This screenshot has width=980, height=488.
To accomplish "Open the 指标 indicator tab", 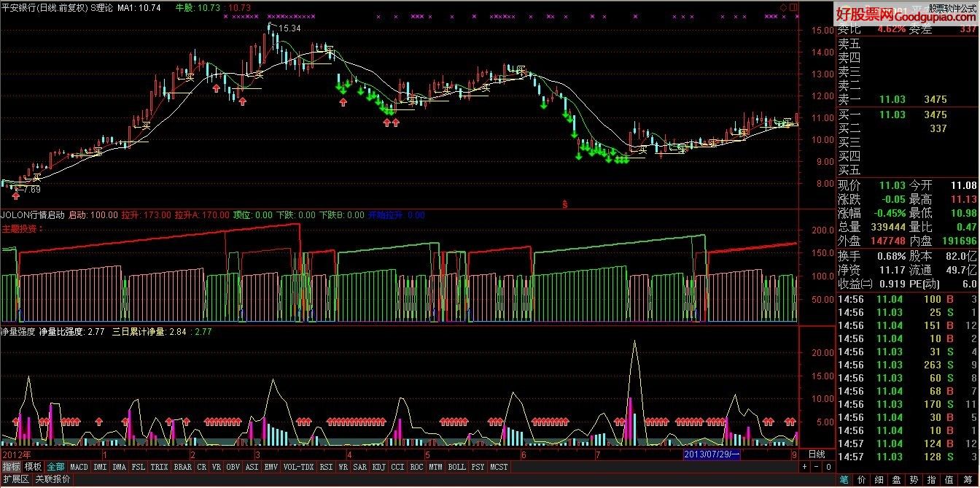I will point(11,466).
